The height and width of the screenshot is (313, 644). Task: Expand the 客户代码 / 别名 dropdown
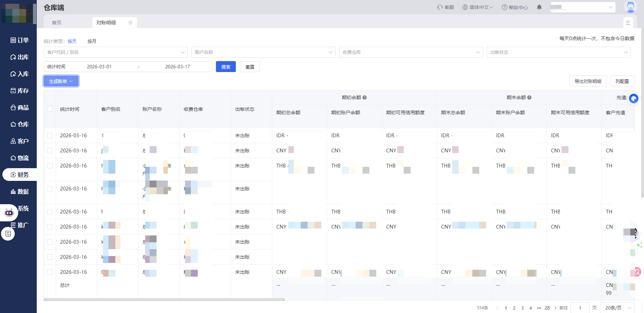click(115, 52)
